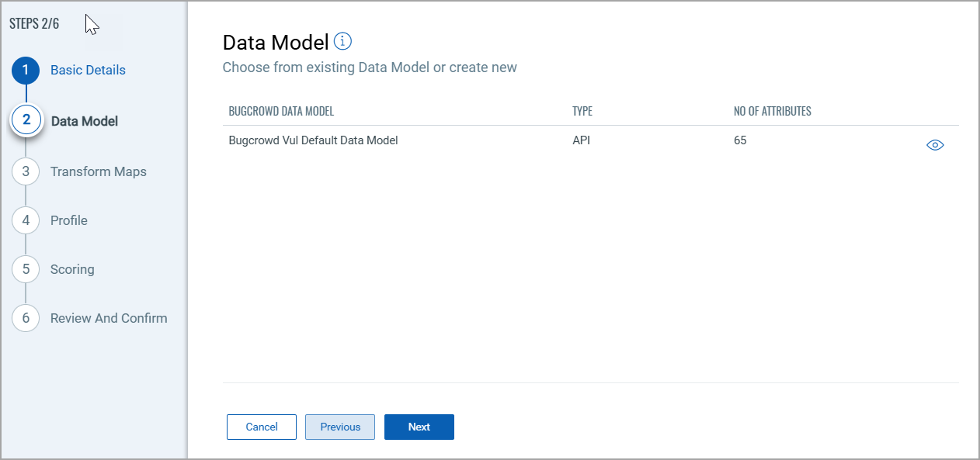Click the No Of Attributes column header

772,112
